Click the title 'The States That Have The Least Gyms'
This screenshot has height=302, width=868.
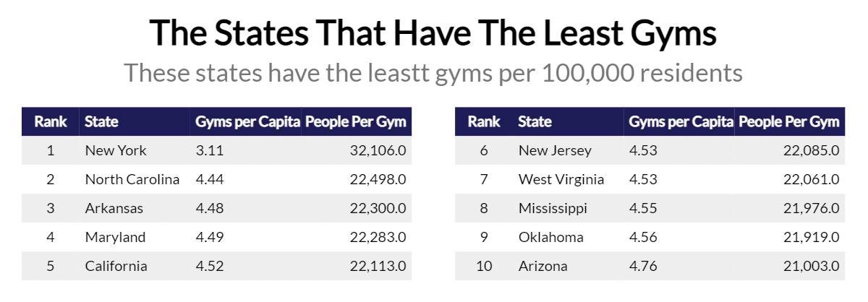pos(433,33)
